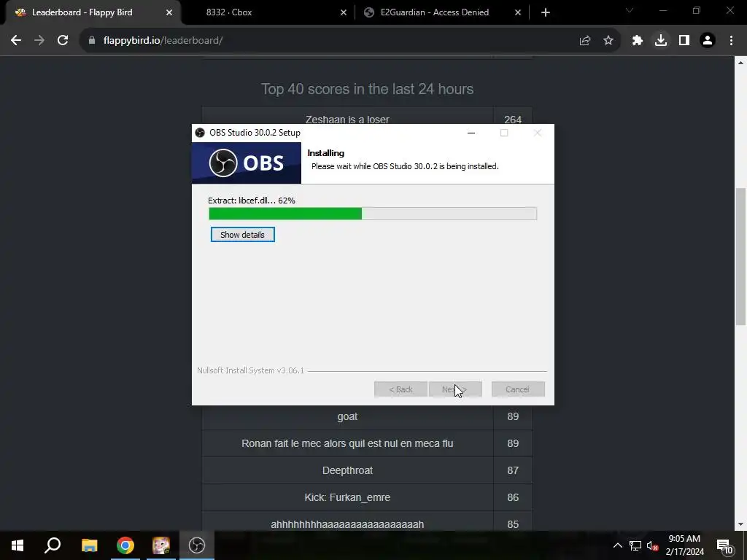Click the 'ahhhhhhhhaaaa' leaderboard entry
The width and height of the screenshot is (747, 560).
click(x=347, y=524)
